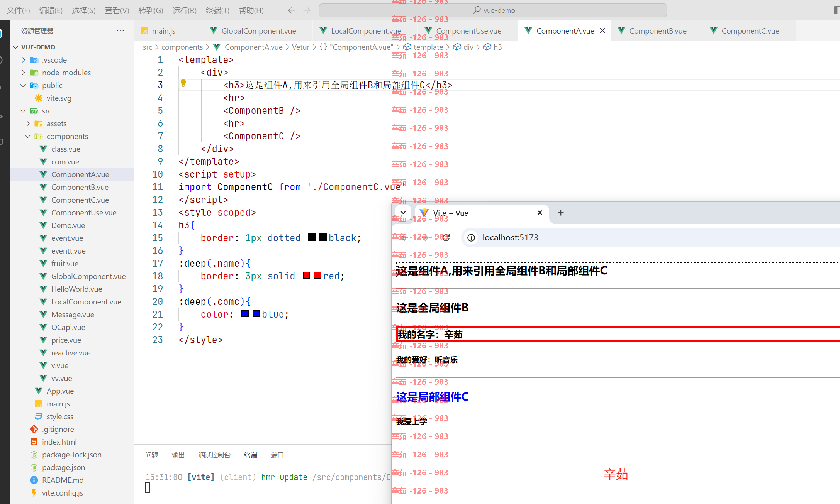Click template in the breadcrumb path
Viewport: 840px width, 504px height.
coord(428,47)
